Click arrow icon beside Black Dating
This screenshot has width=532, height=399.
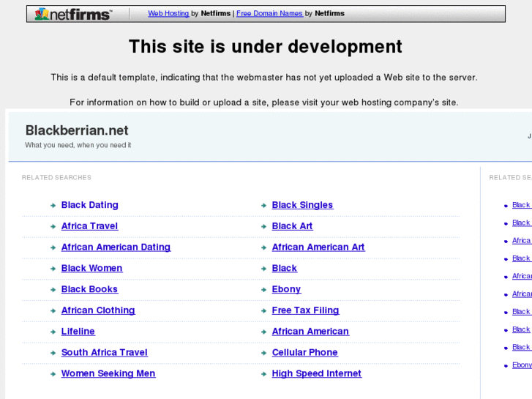click(x=53, y=206)
